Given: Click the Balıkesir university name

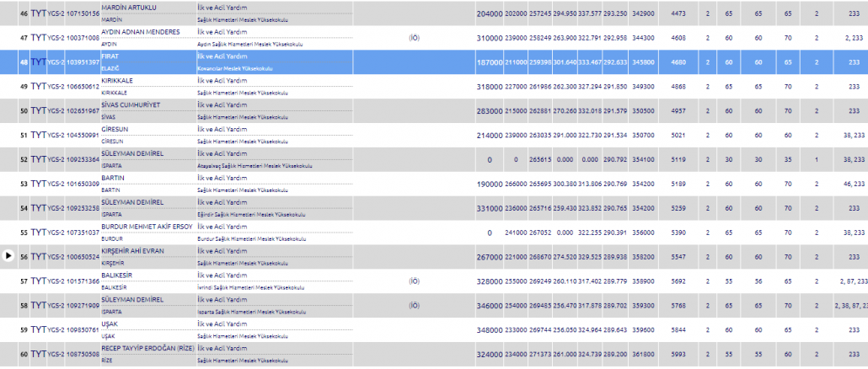Looking at the screenshot, I should pyautogui.click(x=120, y=275).
